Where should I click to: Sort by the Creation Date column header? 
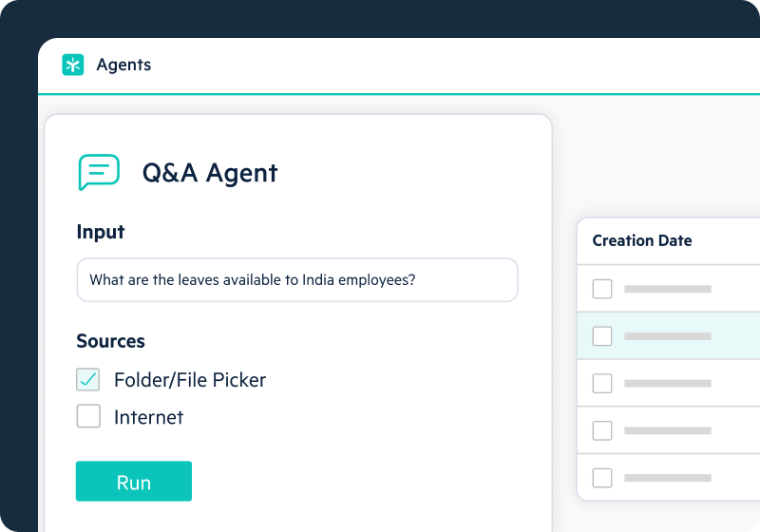coord(642,240)
